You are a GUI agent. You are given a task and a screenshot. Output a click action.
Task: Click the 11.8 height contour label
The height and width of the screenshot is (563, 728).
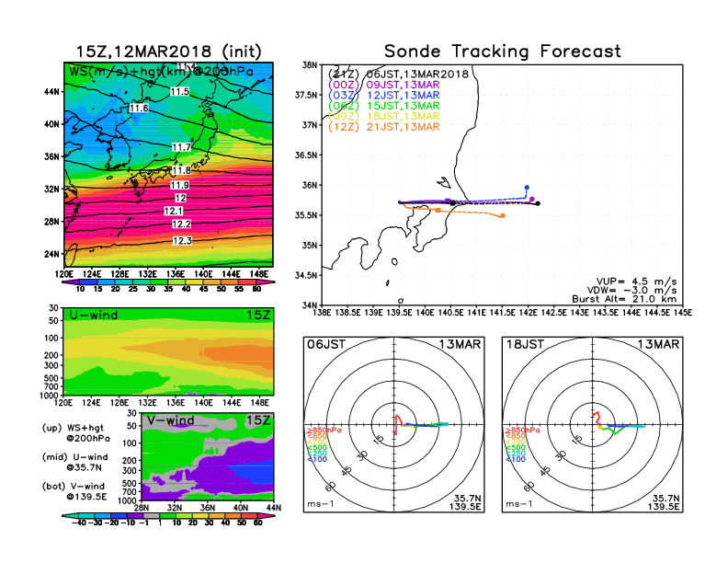(x=181, y=171)
